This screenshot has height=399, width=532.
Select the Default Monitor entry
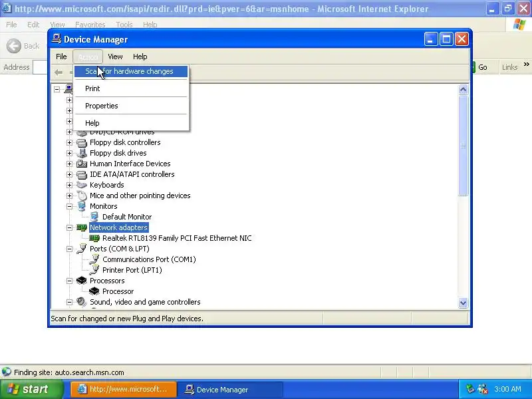127,217
